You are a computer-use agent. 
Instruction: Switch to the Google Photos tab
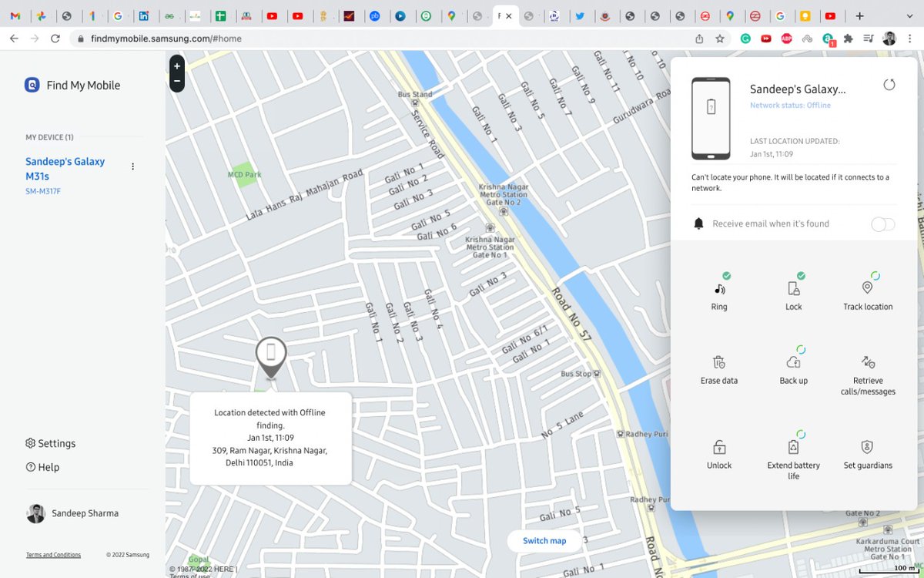click(41, 15)
